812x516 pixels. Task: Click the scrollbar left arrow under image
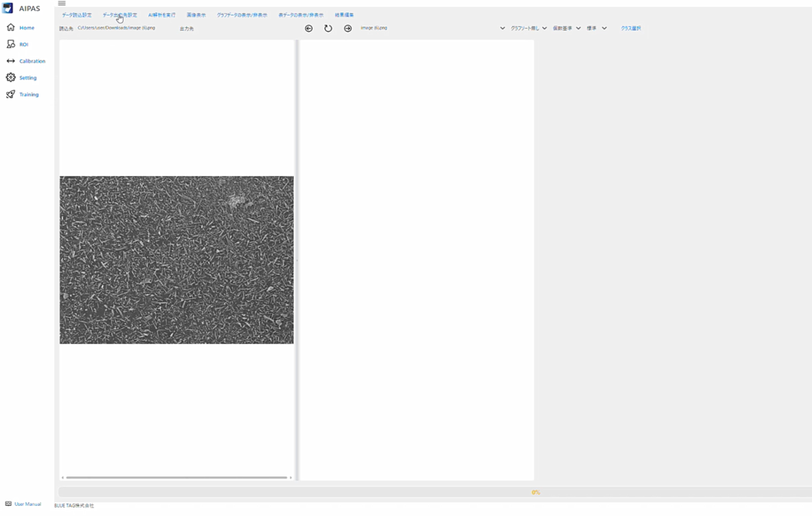click(63, 477)
